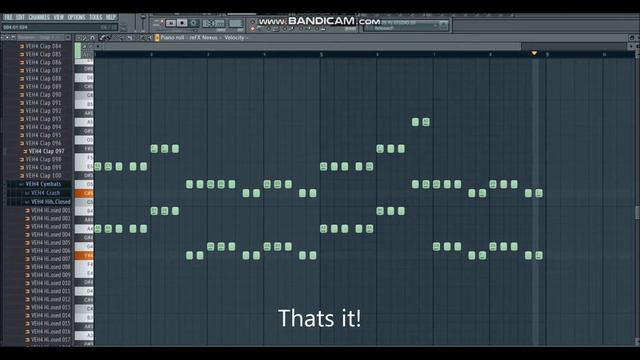Select the playback speaker tool in piano roll

(x=150, y=38)
